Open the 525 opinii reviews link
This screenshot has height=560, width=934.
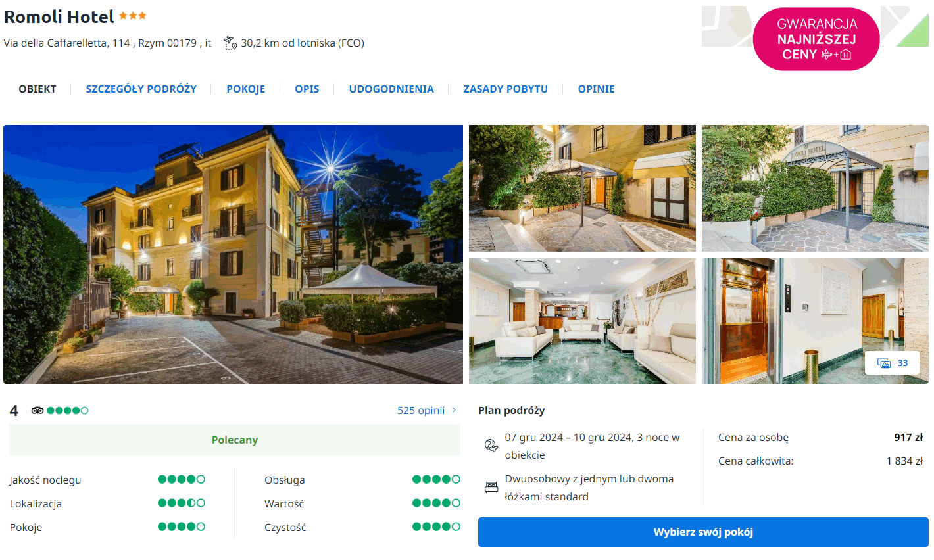tap(421, 411)
